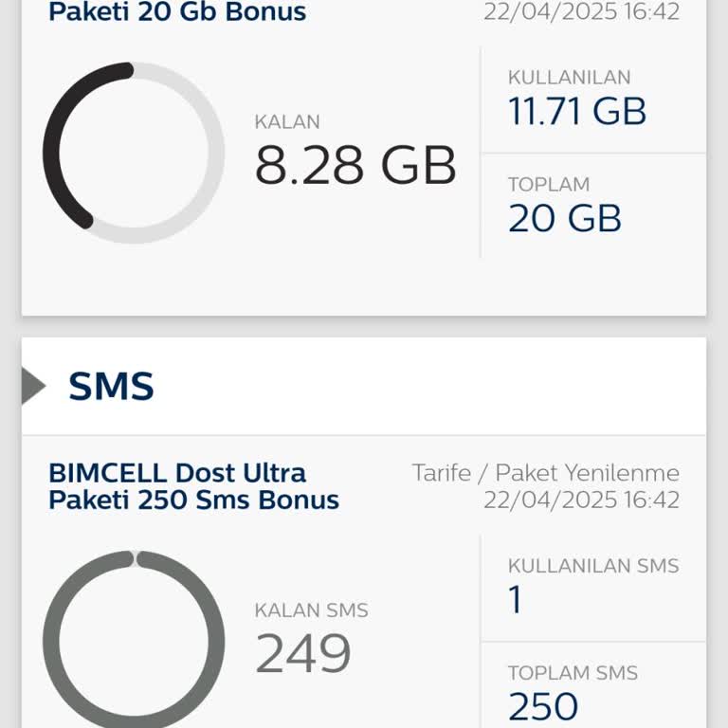This screenshot has height=728, width=728.
Task: Click the KULLANILAN SMS label
Action: coord(593,566)
